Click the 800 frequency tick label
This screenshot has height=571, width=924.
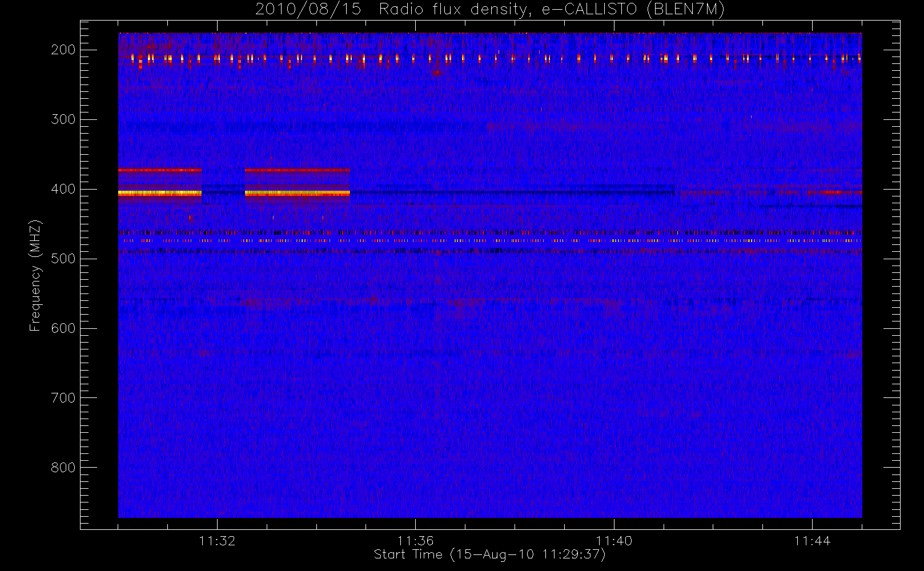tap(63, 468)
